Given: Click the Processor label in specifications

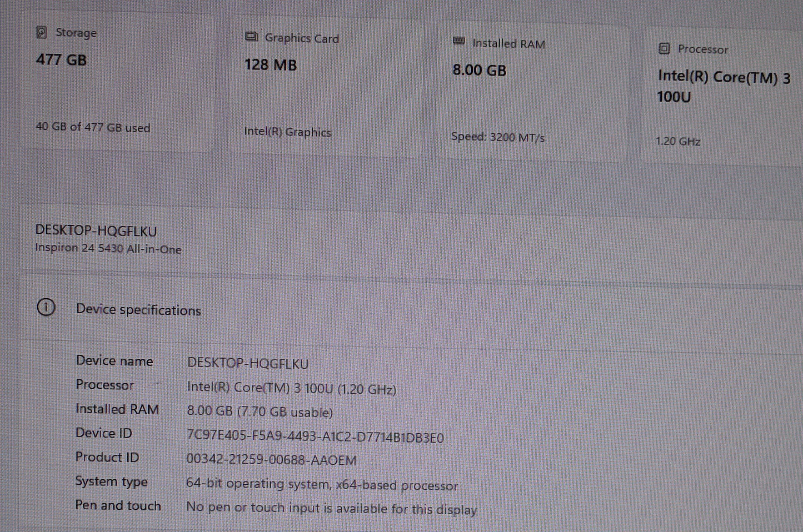Looking at the screenshot, I should point(104,385).
